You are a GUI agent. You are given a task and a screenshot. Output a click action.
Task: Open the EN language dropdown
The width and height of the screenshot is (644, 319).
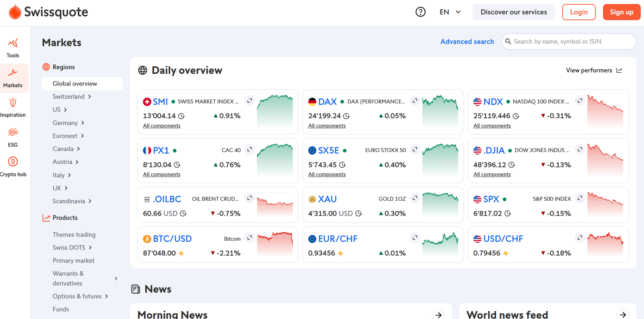click(x=450, y=12)
